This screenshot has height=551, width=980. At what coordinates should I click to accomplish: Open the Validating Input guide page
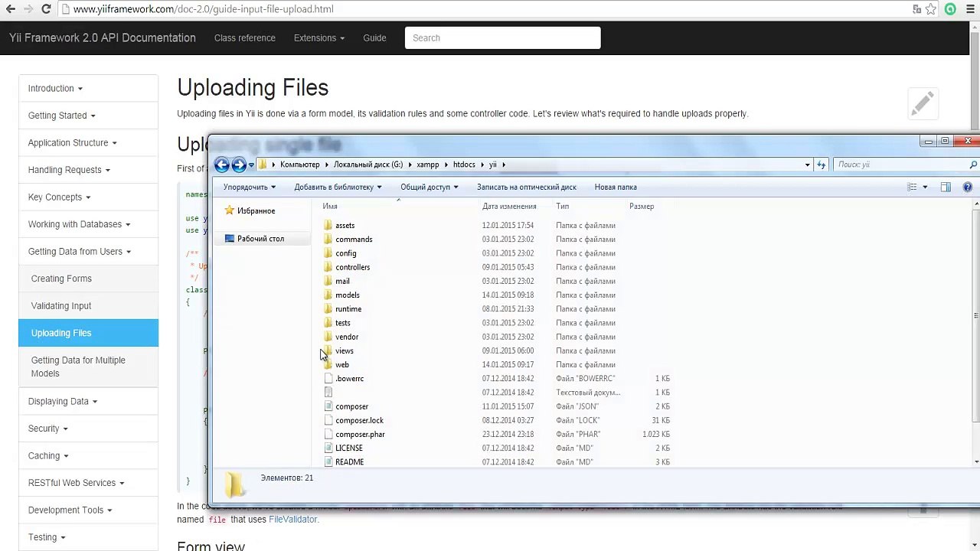click(x=88, y=306)
